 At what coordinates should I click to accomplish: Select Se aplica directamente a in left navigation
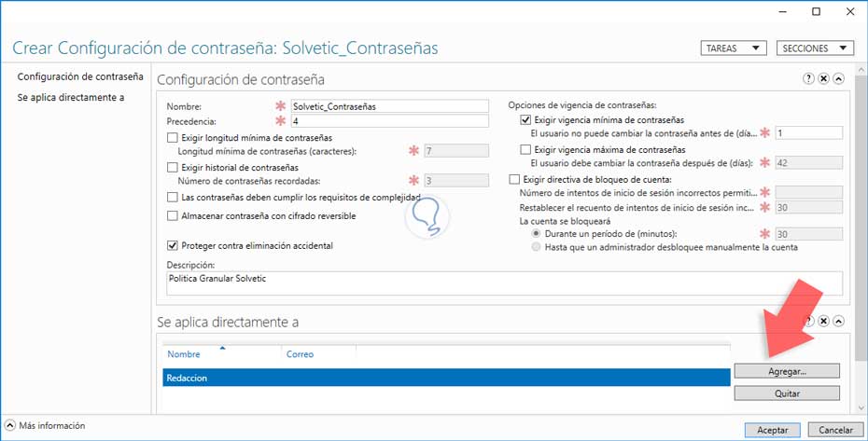[x=71, y=97]
